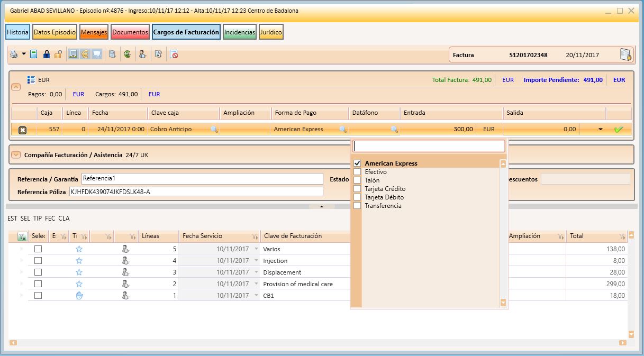Click the blue closed padlock icon
The image size is (644, 356).
[x=47, y=54]
